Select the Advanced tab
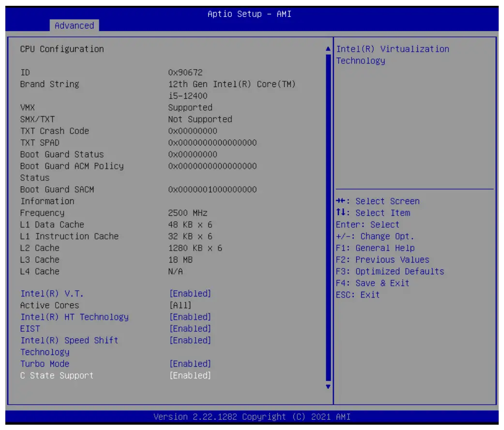Screen dimensions: 504x430 pyautogui.click(x=74, y=25)
